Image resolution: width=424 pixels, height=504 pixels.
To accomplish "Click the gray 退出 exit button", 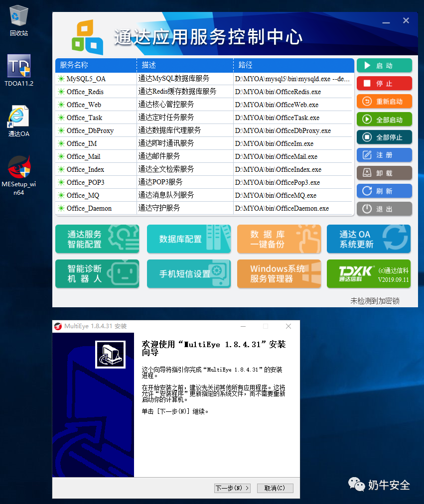I will pyautogui.click(x=384, y=209).
